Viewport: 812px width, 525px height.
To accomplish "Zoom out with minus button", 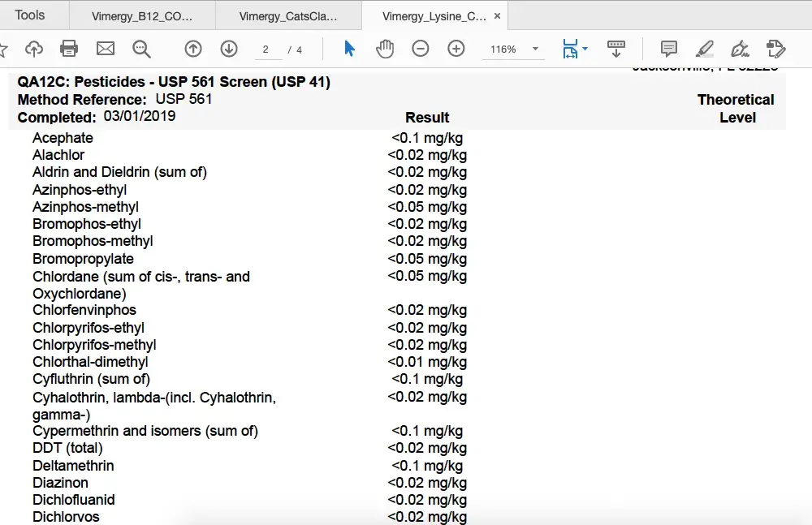I will [x=420, y=49].
